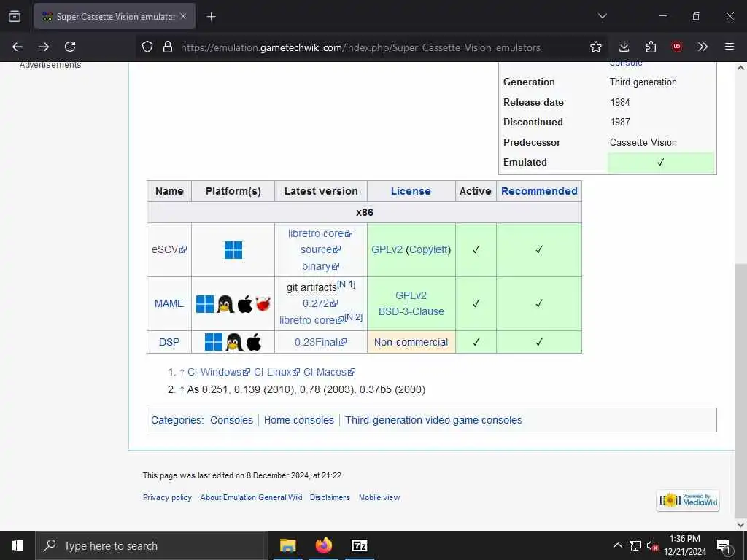Viewport: 747px width, 560px height.
Task: Click the address bar URL
Action: (x=360, y=47)
